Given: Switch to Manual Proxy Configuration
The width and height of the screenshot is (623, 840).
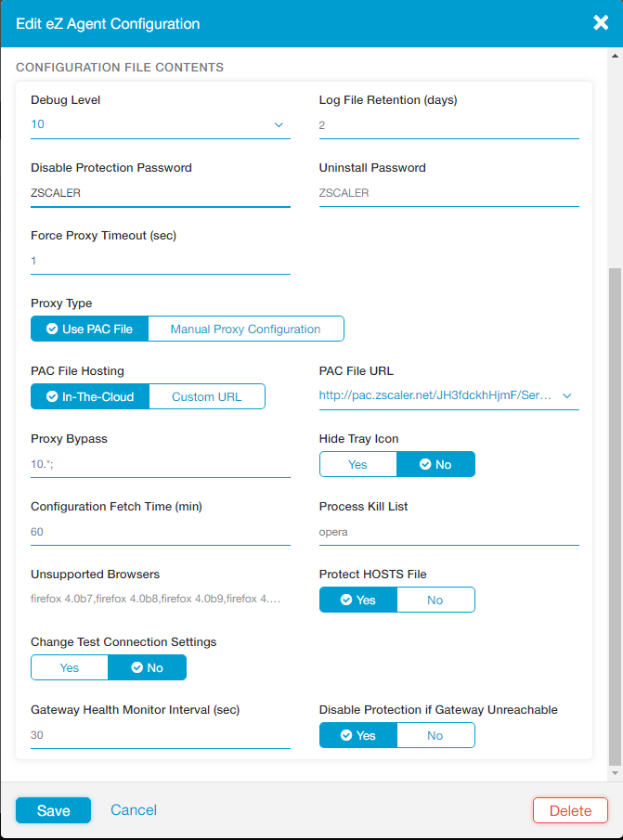Looking at the screenshot, I should click(245, 330).
